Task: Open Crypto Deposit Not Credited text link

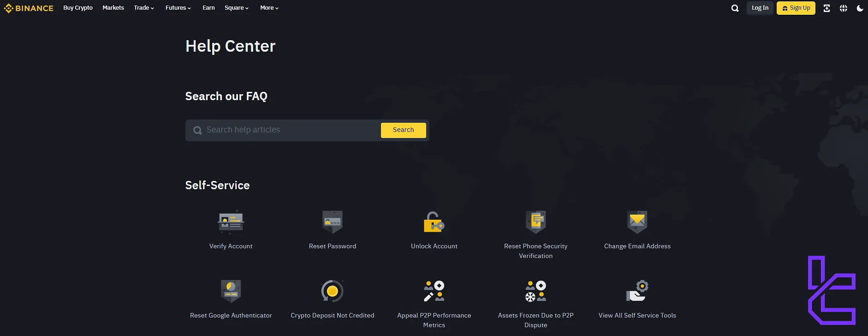Action: click(333, 315)
